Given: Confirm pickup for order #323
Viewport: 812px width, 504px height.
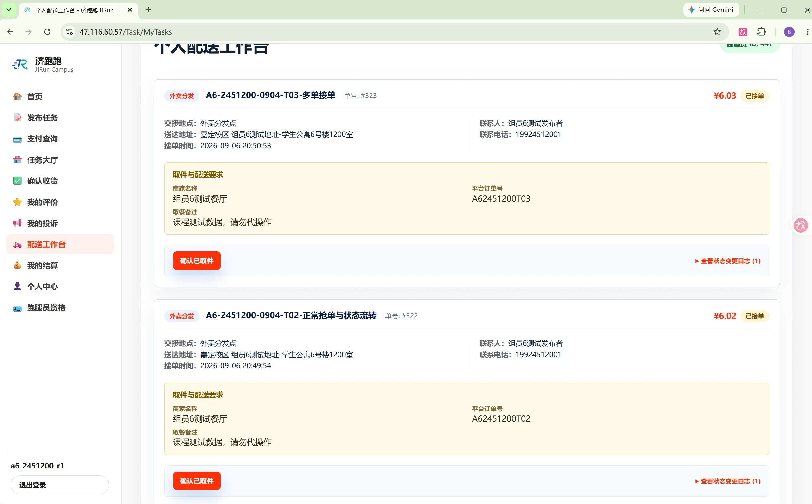Looking at the screenshot, I should click(197, 261).
